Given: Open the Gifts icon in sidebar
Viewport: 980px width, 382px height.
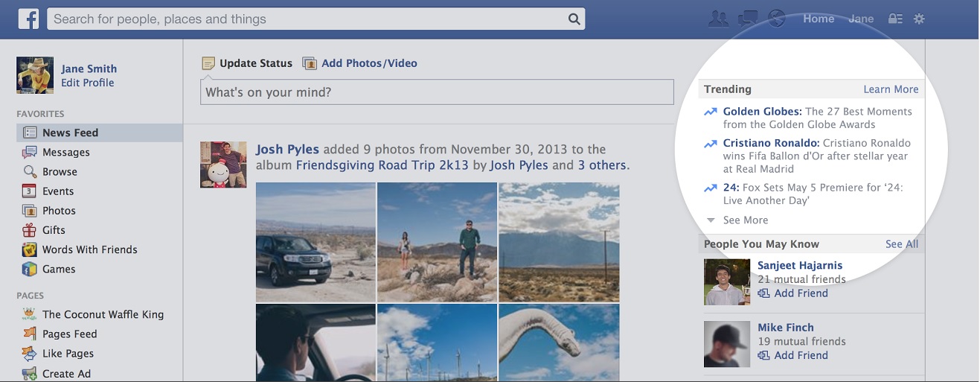Looking at the screenshot, I should pyautogui.click(x=30, y=230).
